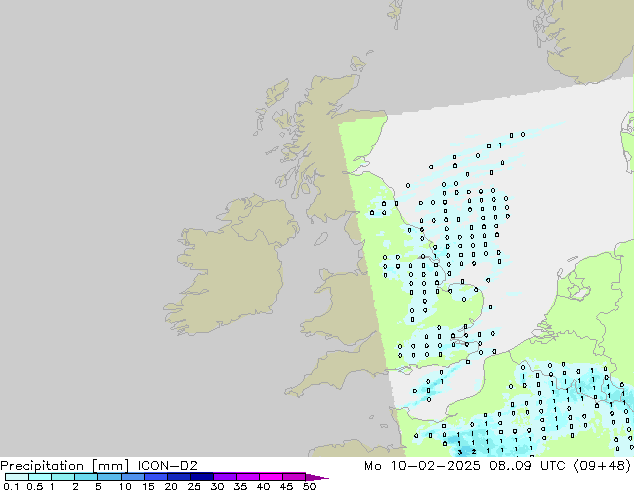The width and height of the screenshot is (634, 490).
Task: Select the 1–2 mm legend color swatch
Action: 63,477
